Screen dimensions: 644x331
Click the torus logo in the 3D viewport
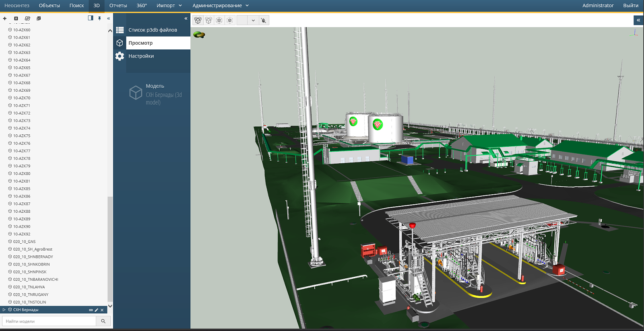tap(199, 35)
